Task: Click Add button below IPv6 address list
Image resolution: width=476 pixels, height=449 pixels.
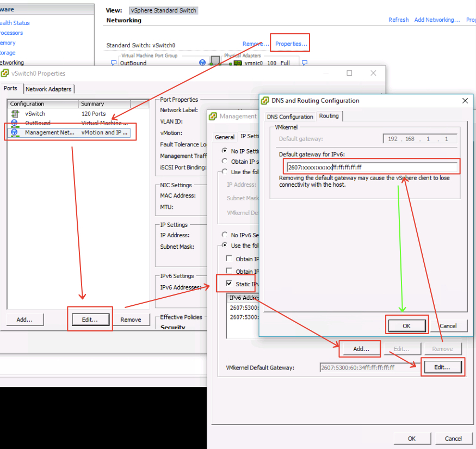Action: [x=361, y=349]
